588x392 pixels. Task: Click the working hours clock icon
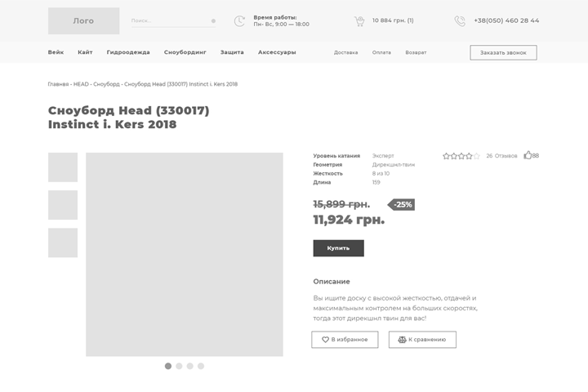tap(239, 21)
